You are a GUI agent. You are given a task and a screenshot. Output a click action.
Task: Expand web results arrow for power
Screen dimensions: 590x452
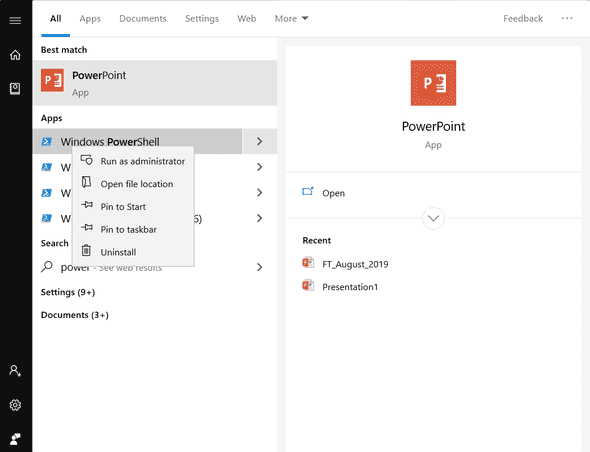click(260, 267)
